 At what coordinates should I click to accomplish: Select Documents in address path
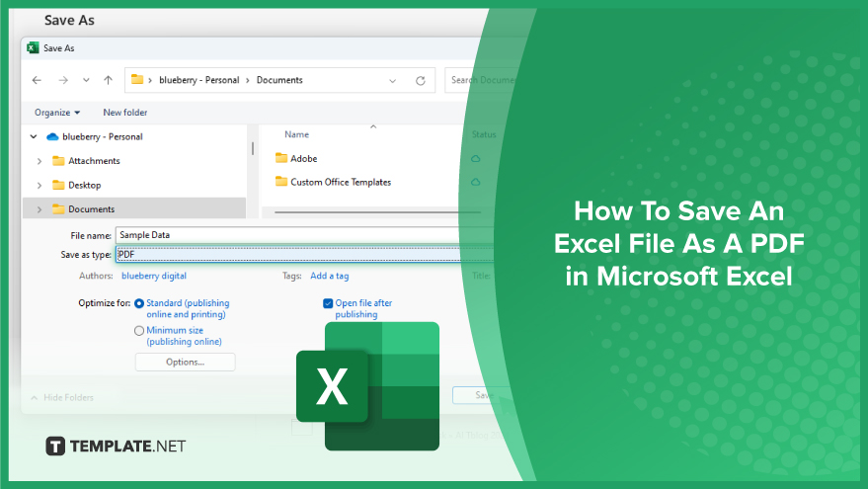[279, 80]
